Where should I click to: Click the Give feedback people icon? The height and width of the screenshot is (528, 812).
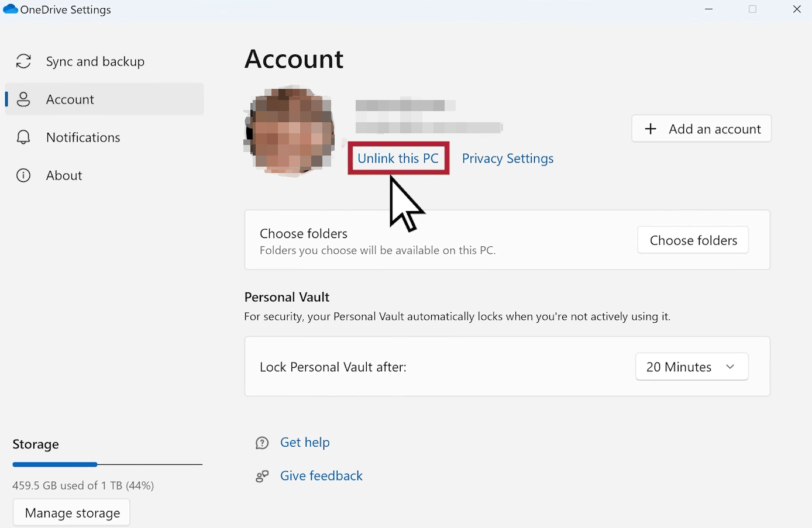click(262, 476)
